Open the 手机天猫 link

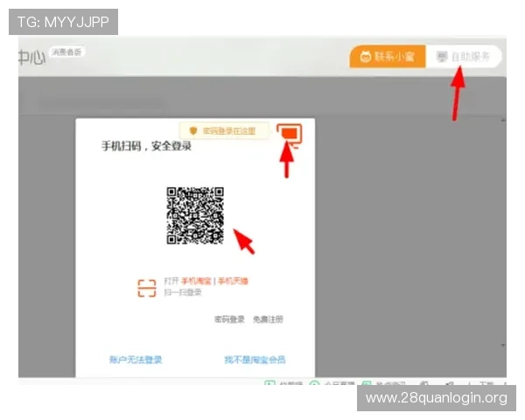[x=233, y=281]
